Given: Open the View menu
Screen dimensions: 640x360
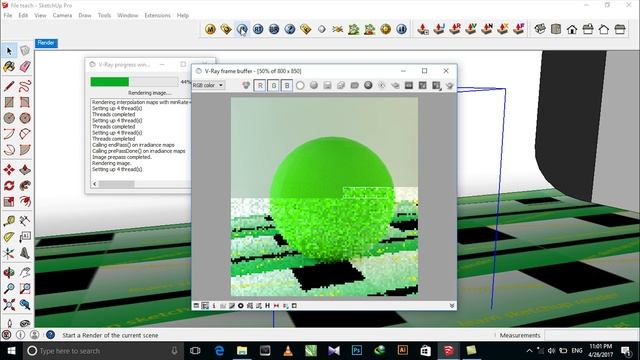Looking at the screenshot, I should (x=40, y=15).
